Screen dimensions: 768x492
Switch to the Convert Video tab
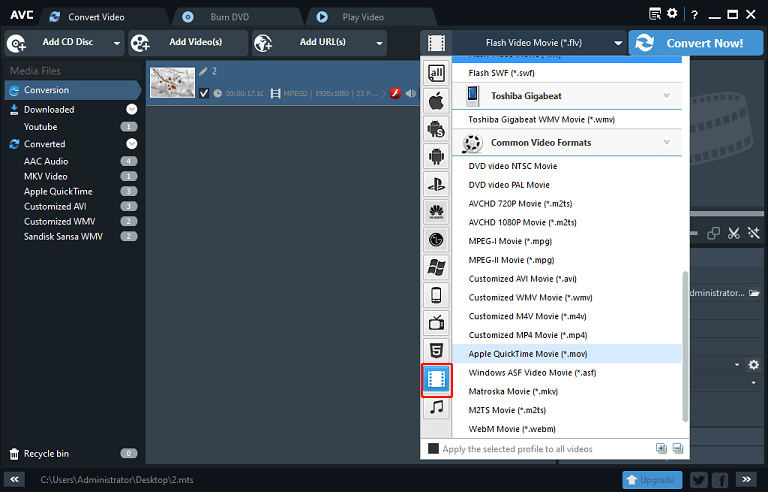pyautogui.click(x=96, y=17)
